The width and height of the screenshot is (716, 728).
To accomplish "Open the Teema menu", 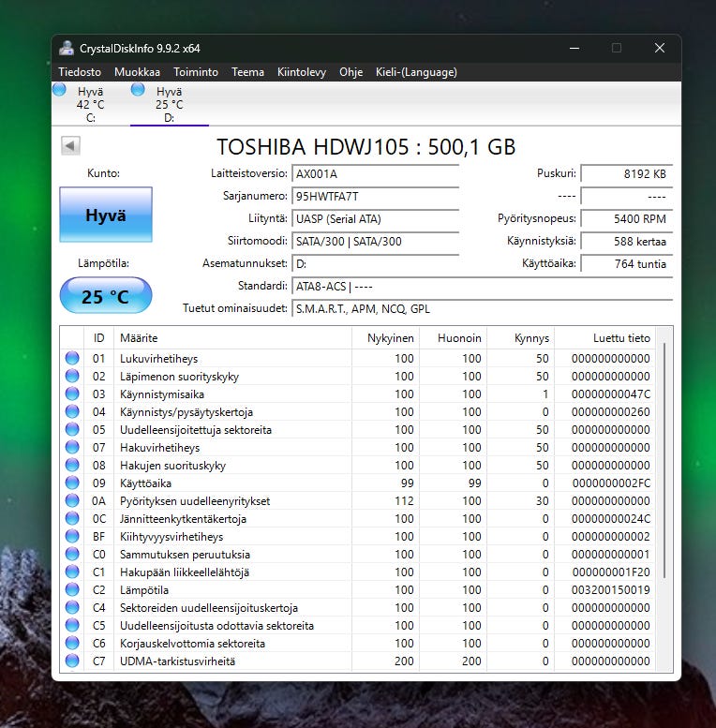I will click(247, 72).
